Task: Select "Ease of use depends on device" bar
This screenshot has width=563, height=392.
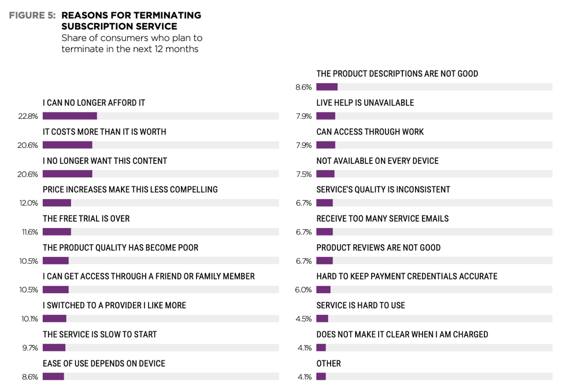Action: 53,377
